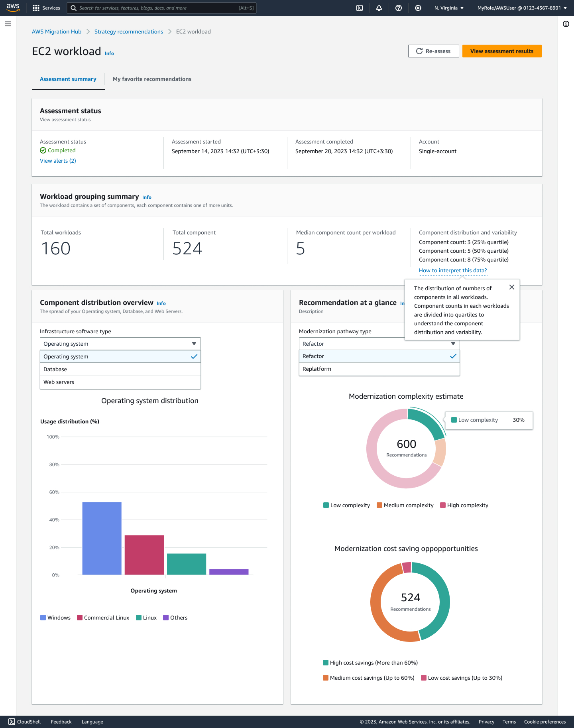Image resolution: width=574 pixels, height=728 pixels.
Task: Click the blue Windows bar in chart
Action: (x=102, y=538)
